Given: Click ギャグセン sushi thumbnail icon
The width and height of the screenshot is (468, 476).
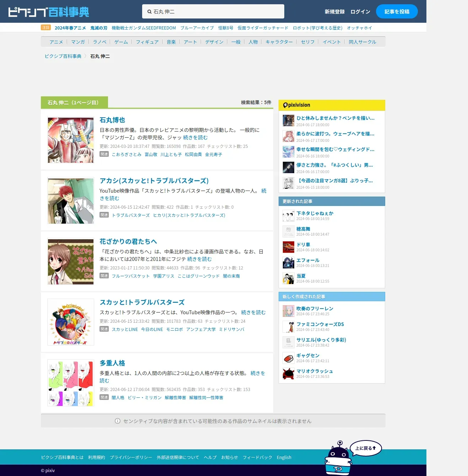Looking at the screenshot, I should (x=288, y=358).
